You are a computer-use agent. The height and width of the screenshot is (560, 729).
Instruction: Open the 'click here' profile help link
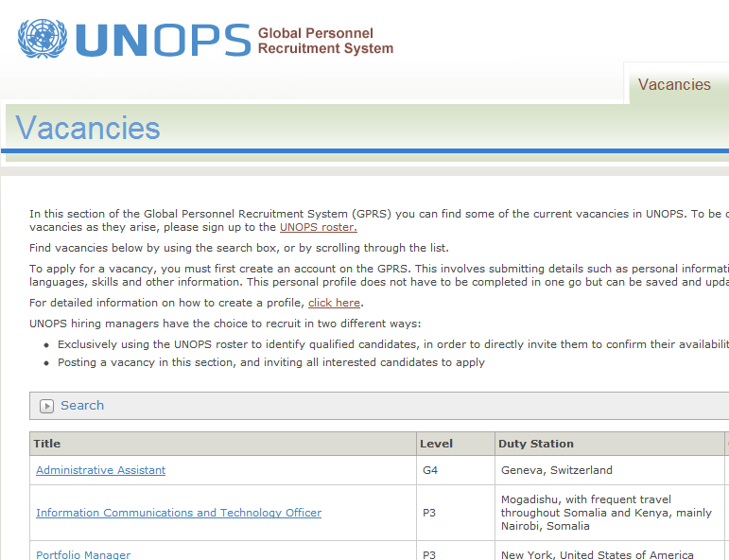pyautogui.click(x=334, y=303)
